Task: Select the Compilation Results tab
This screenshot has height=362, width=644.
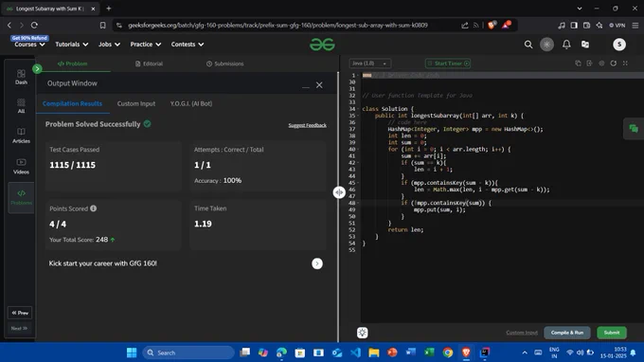Action: pos(72,103)
